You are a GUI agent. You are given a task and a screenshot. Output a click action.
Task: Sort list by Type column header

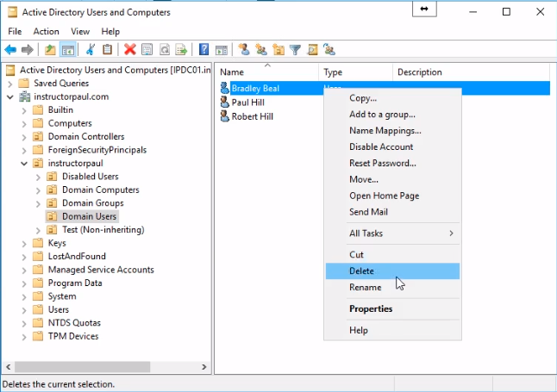pyautogui.click(x=355, y=72)
